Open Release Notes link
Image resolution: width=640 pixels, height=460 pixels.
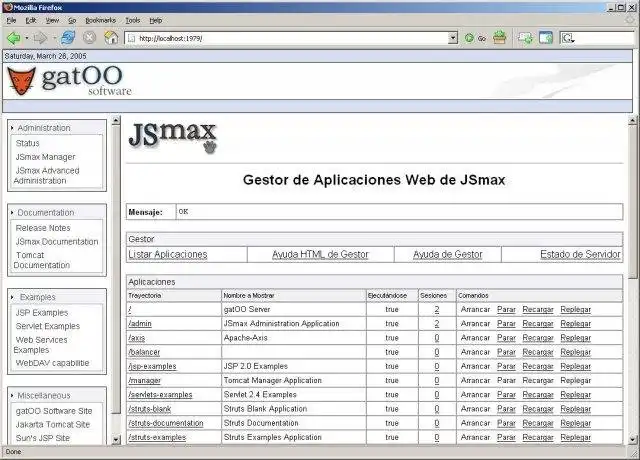point(43,228)
